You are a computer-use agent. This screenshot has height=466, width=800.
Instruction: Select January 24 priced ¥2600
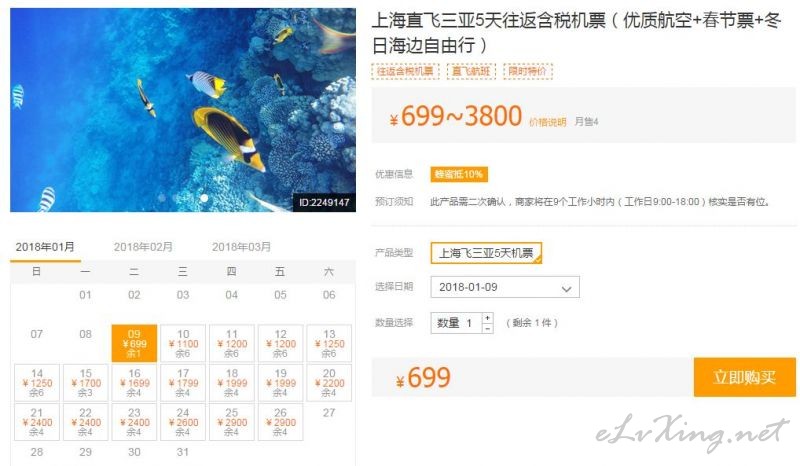click(183, 422)
